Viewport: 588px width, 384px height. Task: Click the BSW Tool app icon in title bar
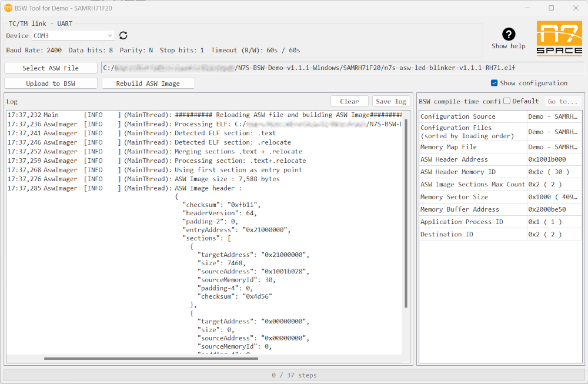coord(8,8)
